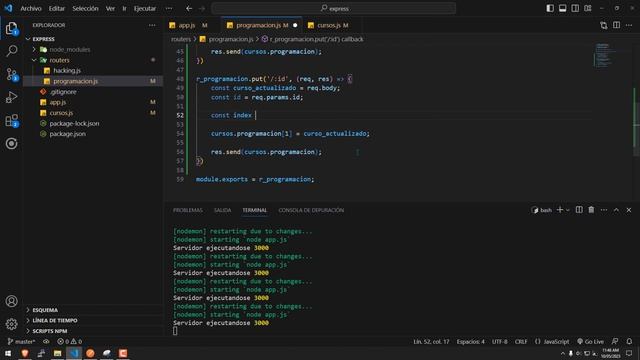640x360 pixels.
Task: Open the Editar menu
Action: point(57,8)
